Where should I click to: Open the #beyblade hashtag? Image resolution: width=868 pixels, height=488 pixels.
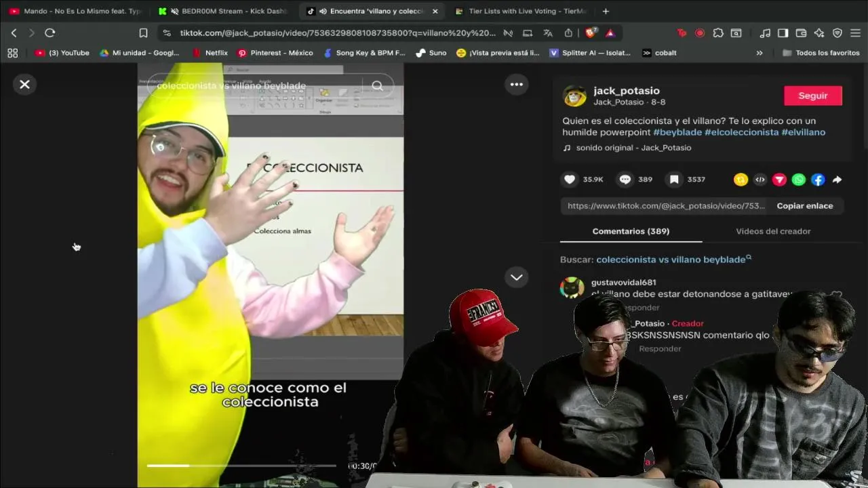(677, 132)
